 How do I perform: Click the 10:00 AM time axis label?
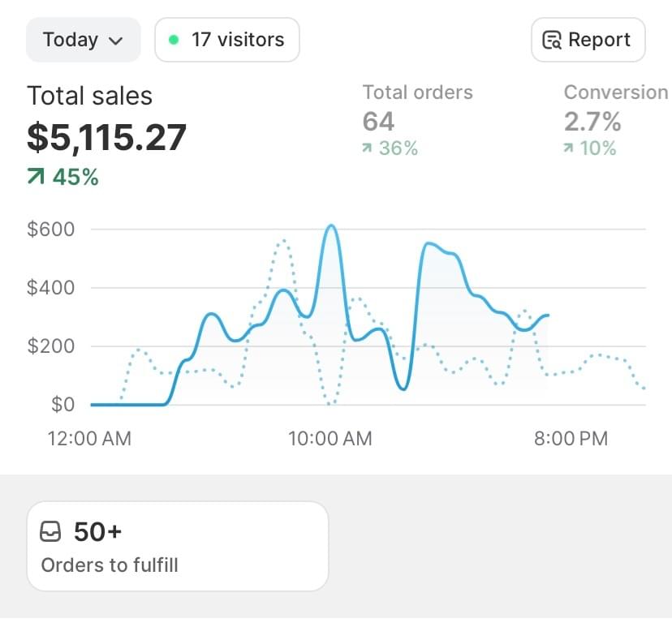[330, 439]
